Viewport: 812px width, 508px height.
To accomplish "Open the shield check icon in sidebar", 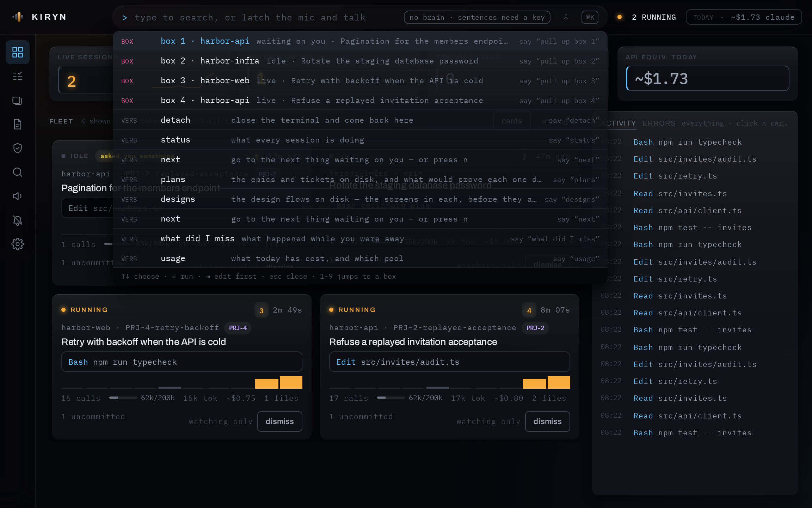I will pos(18,148).
